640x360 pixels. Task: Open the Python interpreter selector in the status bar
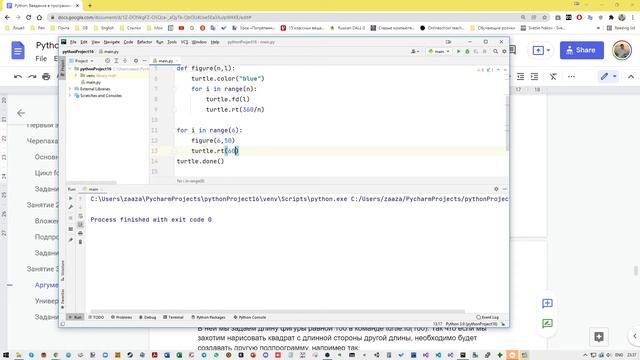471,324
